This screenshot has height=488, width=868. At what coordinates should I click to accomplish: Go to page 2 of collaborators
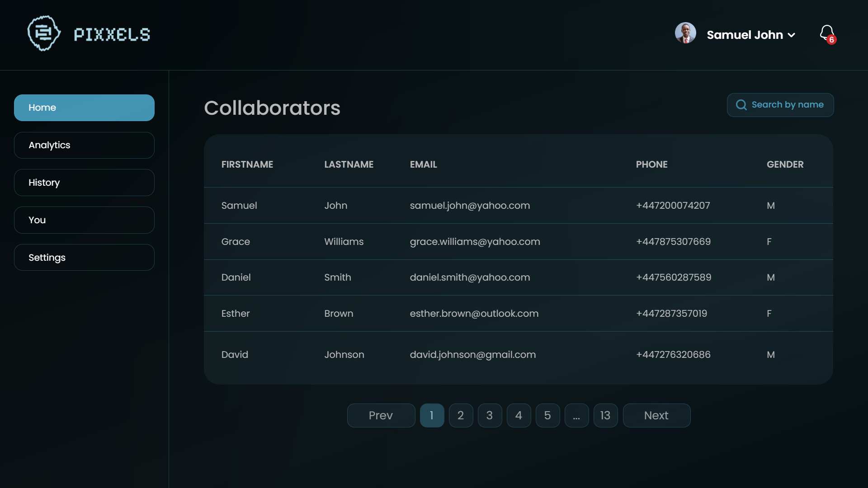point(461,415)
